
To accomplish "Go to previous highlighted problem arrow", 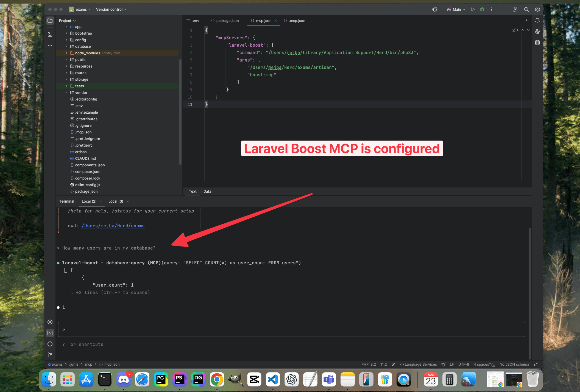I will [x=523, y=30].
